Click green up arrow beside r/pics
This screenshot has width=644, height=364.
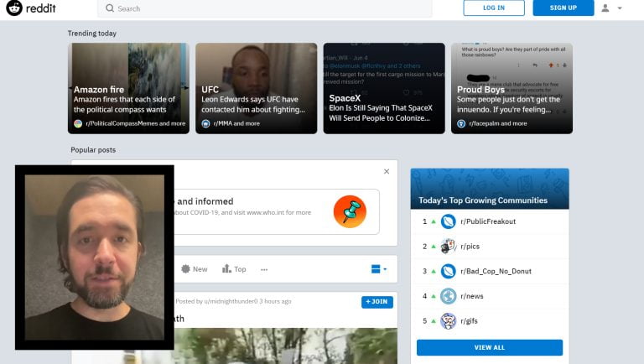point(434,246)
